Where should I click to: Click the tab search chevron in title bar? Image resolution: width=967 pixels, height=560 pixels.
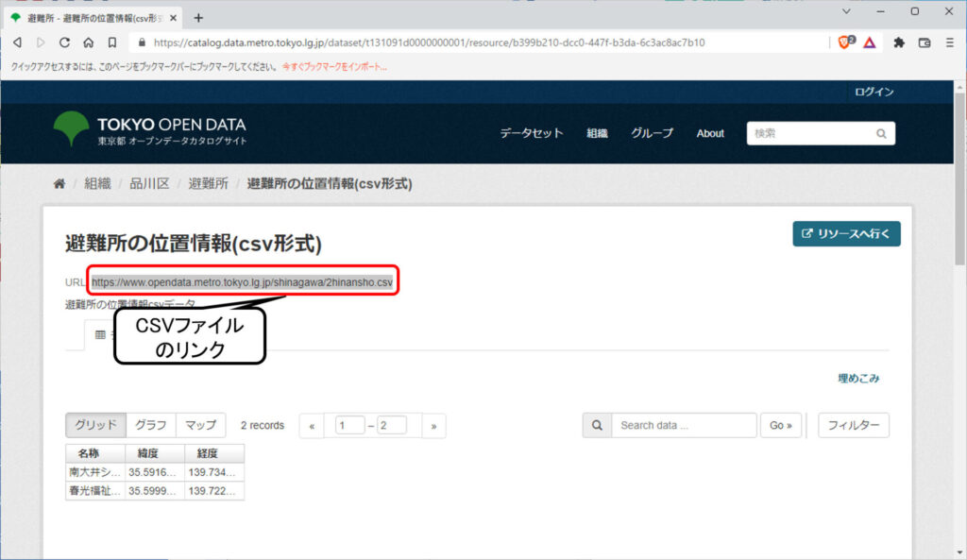point(846,11)
